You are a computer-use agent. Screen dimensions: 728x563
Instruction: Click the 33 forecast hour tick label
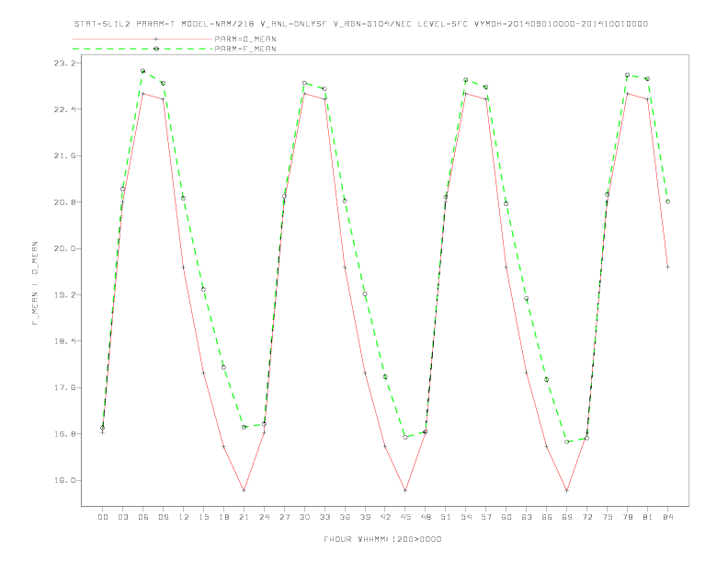coord(324,517)
